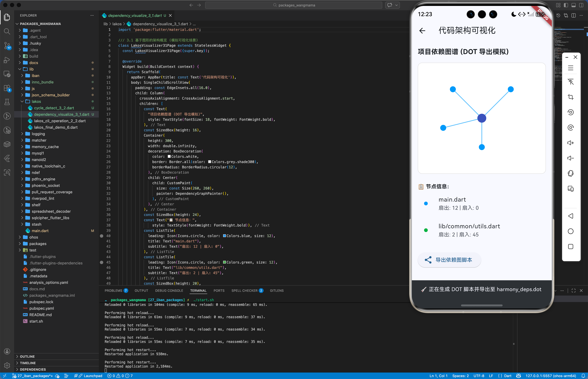The width and height of the screenshot is (588, 379).
Task: Toggle panel visibility layout icon
Action: [x=573, y=5]
